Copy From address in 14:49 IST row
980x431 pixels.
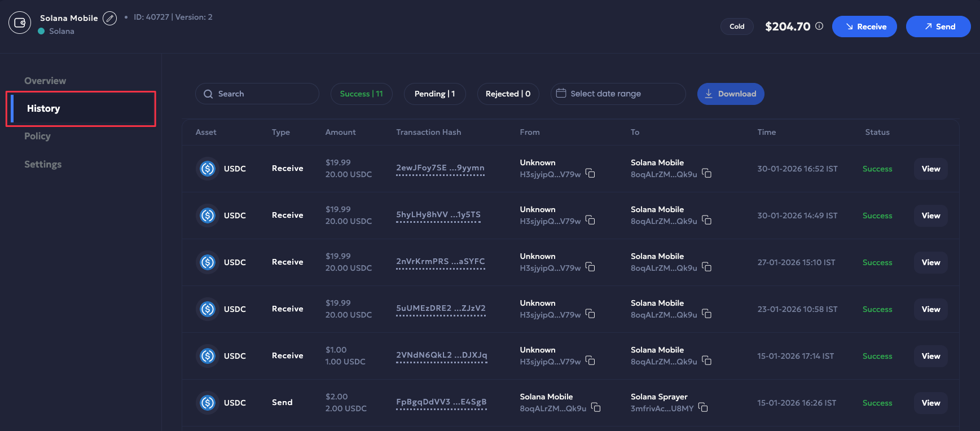[590, 219]
